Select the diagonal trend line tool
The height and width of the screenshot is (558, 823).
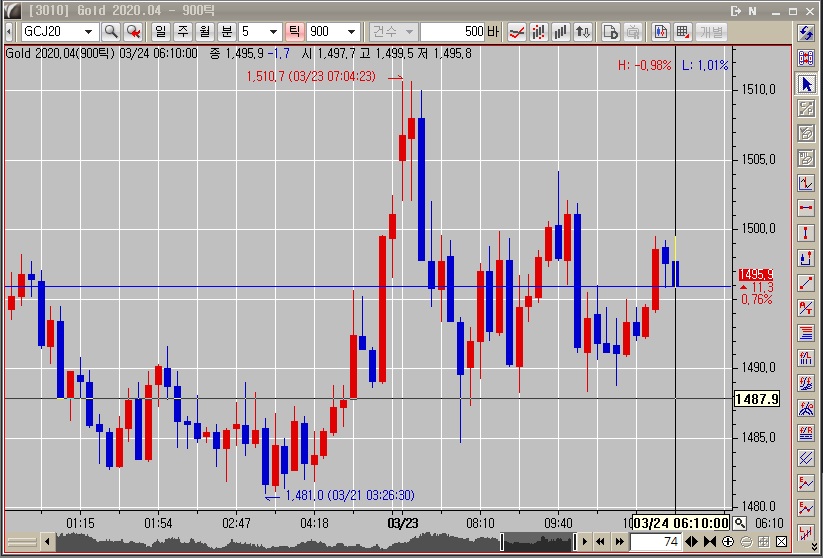tap(805, 283)
